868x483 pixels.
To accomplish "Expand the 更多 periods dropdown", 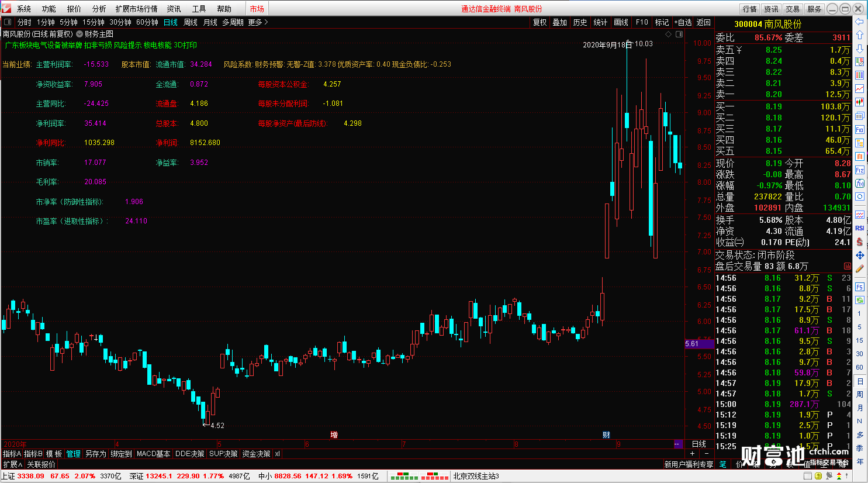I will tap(258, 22).
